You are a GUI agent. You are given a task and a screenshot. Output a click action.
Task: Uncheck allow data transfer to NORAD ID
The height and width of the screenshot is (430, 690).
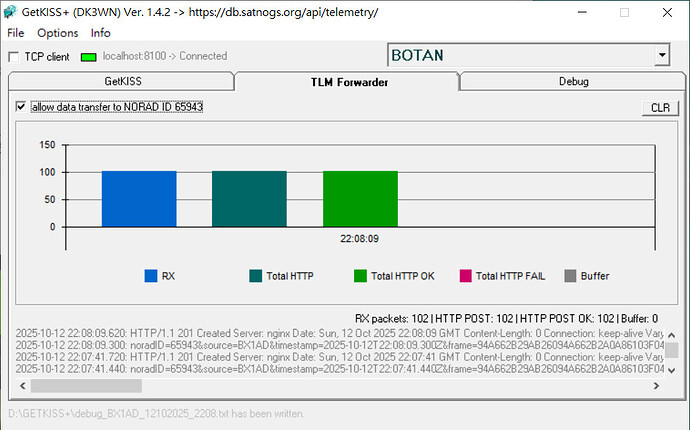[x=21, y=107]
